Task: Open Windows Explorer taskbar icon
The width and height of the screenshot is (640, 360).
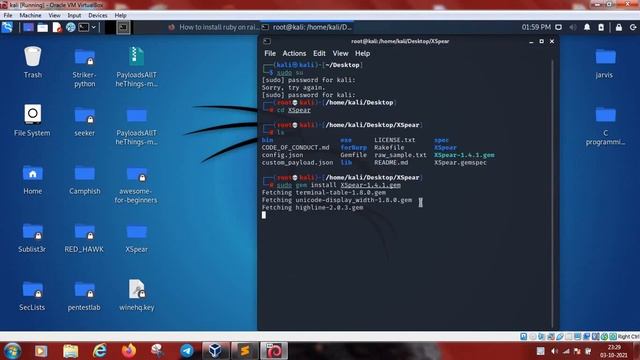Action: coord(71,351)
